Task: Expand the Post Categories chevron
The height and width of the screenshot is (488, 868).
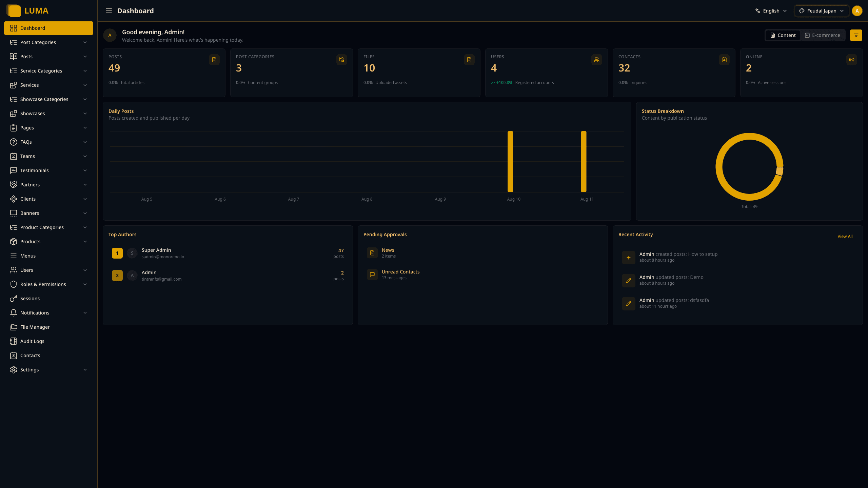Action: pyautogui.click(x=85, y=42)
